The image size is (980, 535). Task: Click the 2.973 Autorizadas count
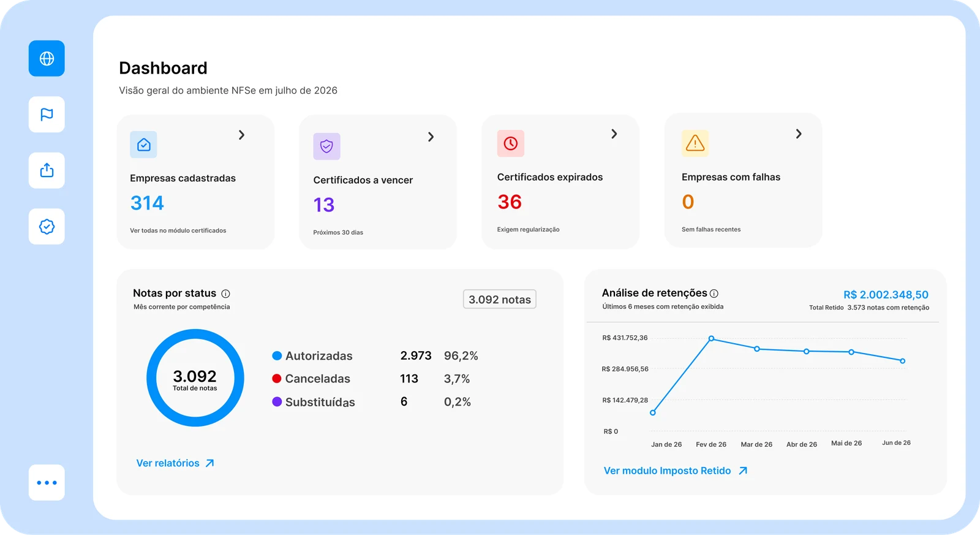[416, 355]
